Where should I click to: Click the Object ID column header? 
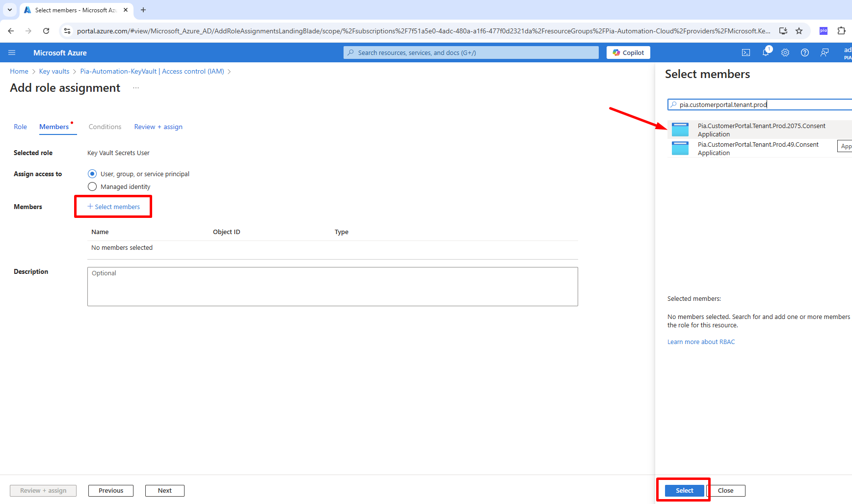pos(227,232)
